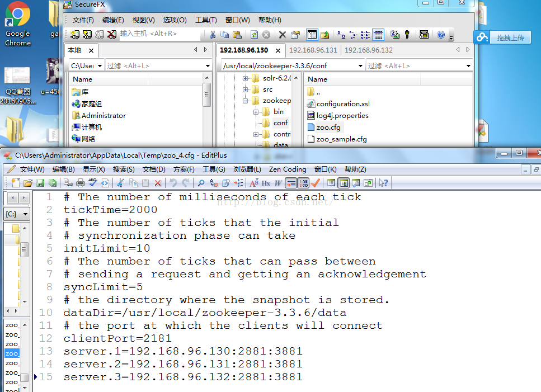Click the blue help icon in SecureFX

pyautogui.click(x=441, y=35)
